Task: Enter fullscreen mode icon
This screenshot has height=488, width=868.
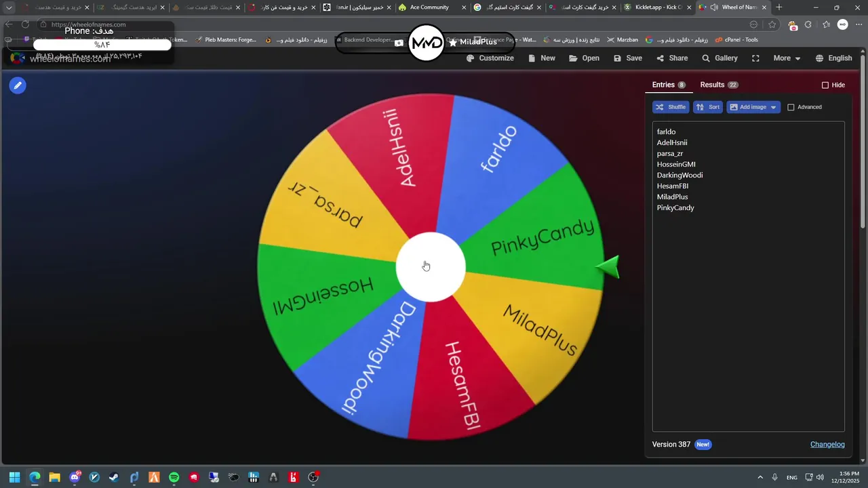Action: pyautogui.click(x=755, y=58)
